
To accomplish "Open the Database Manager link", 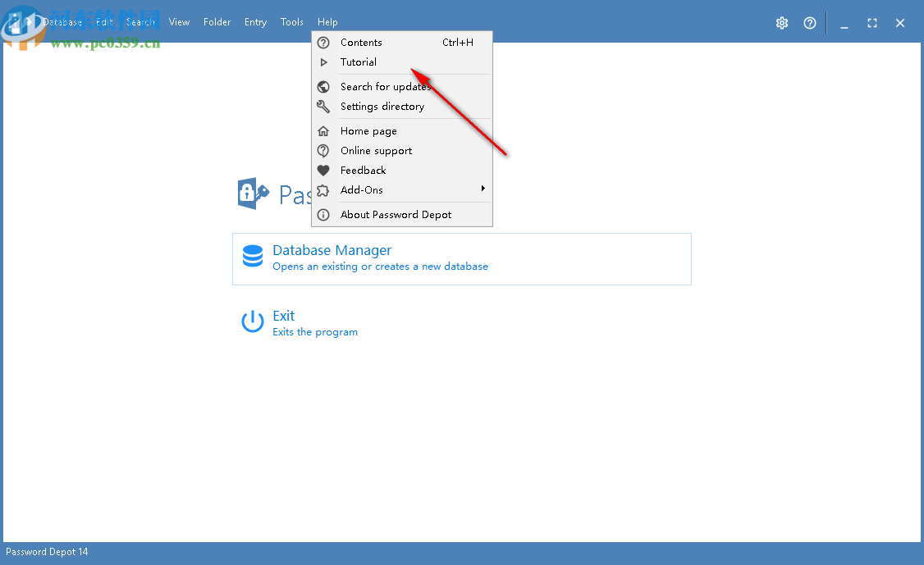I will [x=332, y=250].
